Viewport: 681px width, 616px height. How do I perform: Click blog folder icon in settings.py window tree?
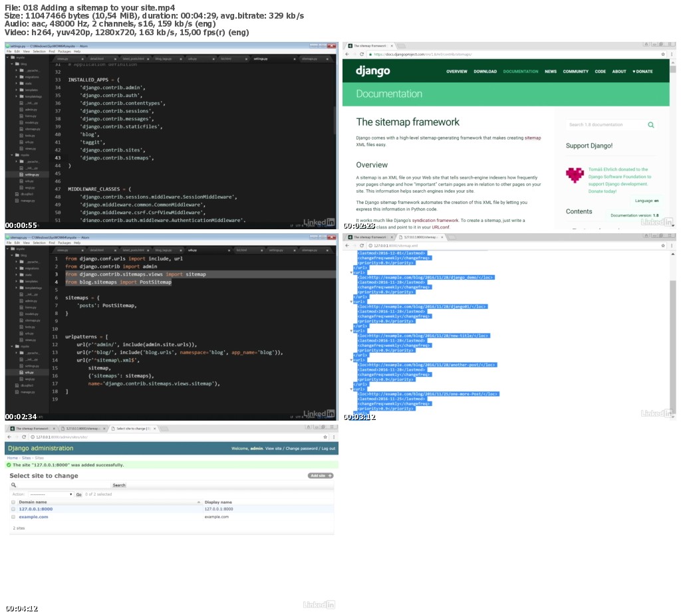(17, 64)
